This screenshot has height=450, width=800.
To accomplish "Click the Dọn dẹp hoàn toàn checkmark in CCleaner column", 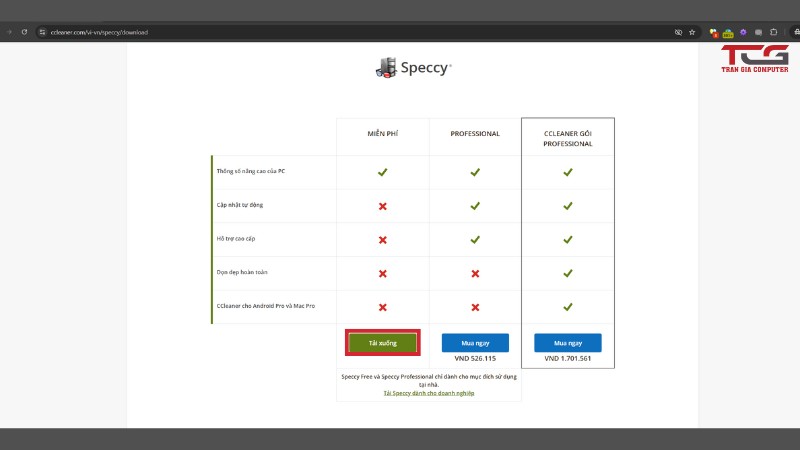I will [x=567, y=273].
